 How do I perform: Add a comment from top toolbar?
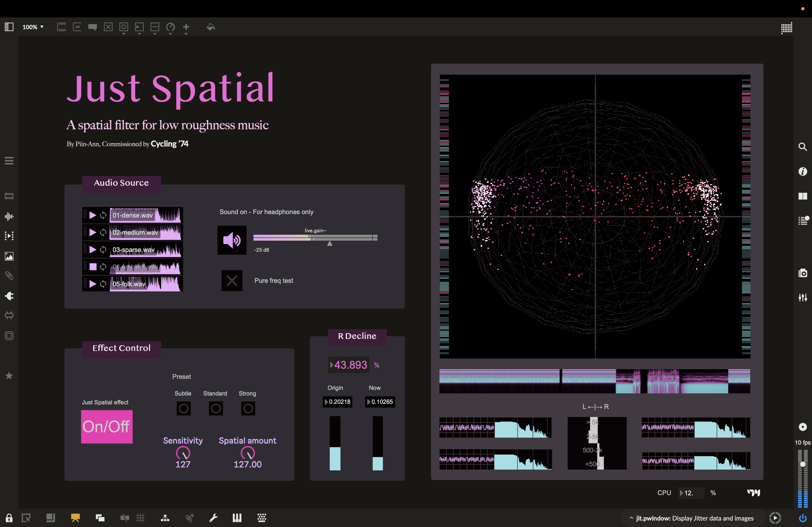[92, 27]
